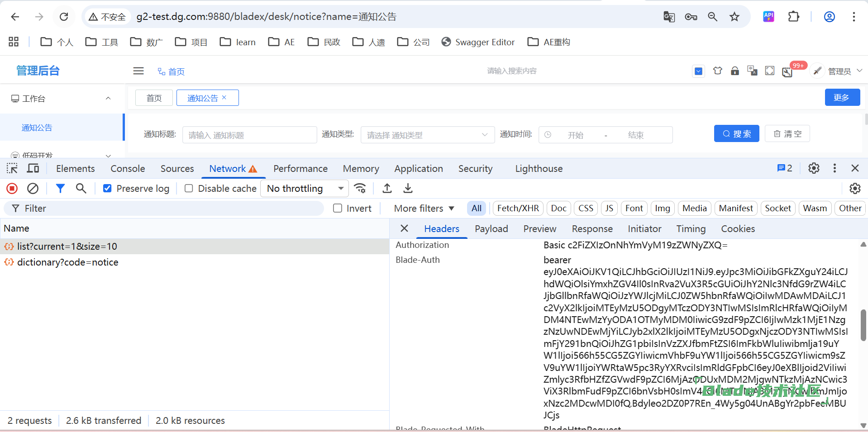
Task: Expand the More filters dropdown
Action: [x=424, y=209]
